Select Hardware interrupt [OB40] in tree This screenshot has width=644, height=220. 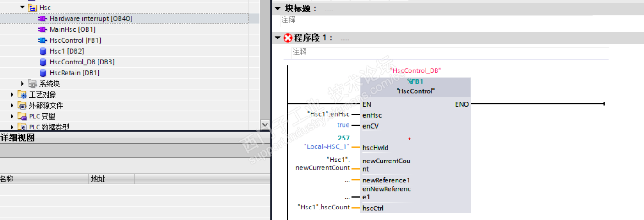(x=91, y=19)
